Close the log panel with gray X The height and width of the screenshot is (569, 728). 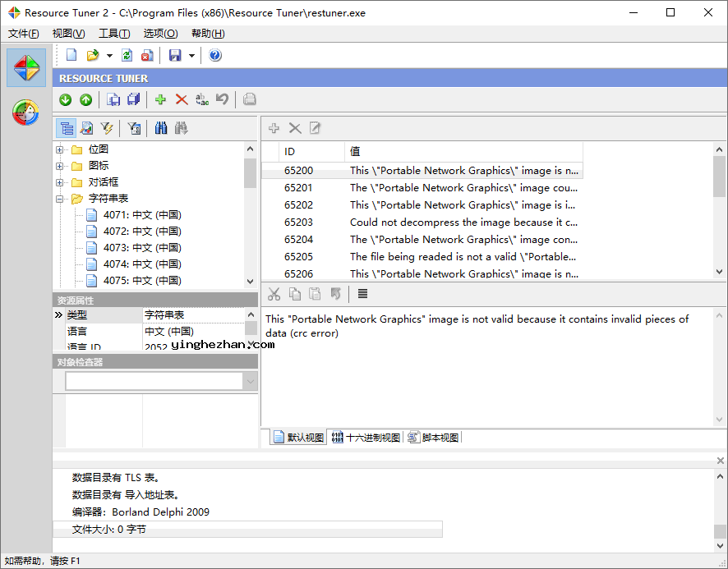(720, 461)
